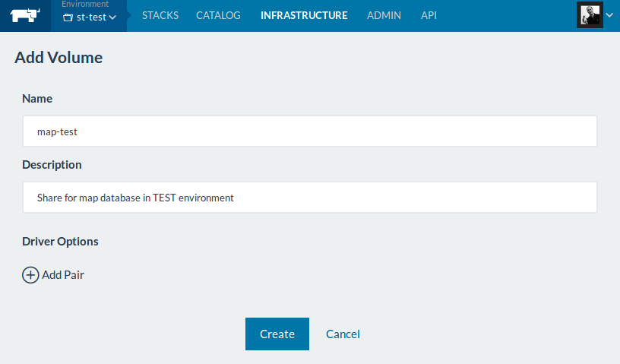
Task: Click the Create button
Action: pos(277,334)
